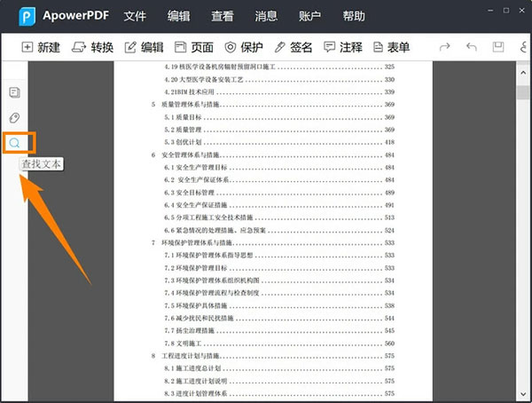Click the entry 7.2 环境保护管理目标

click(x=279, y=268)
